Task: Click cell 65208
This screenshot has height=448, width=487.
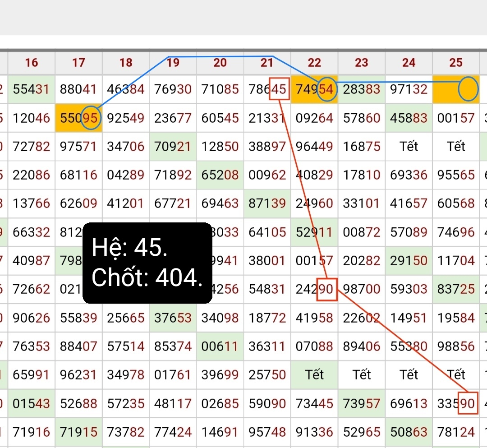Action: (x=220, y=175)
